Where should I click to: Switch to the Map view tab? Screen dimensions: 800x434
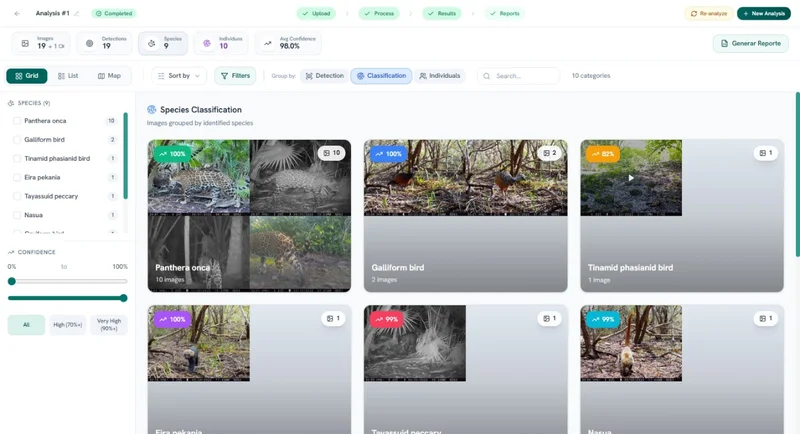click(109, 76)
